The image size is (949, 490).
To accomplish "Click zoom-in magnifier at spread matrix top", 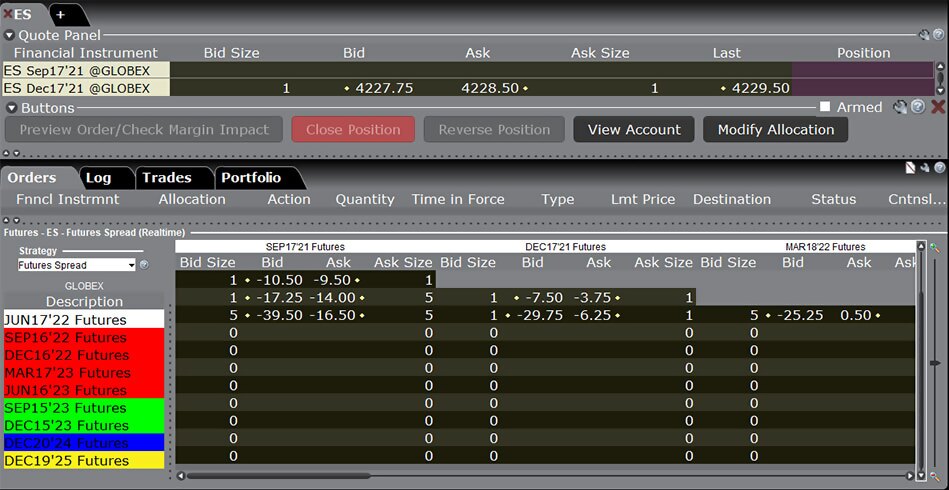I will 935,247.
